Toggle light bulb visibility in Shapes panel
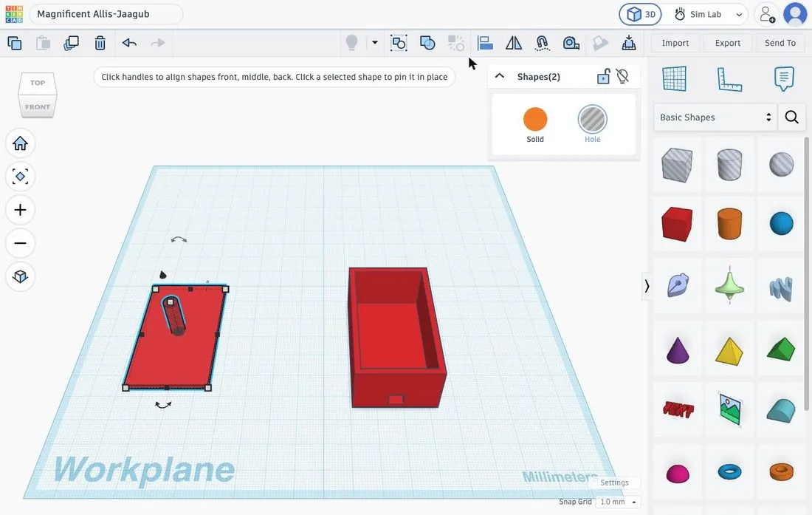The image size is (812, 515). 622,77
